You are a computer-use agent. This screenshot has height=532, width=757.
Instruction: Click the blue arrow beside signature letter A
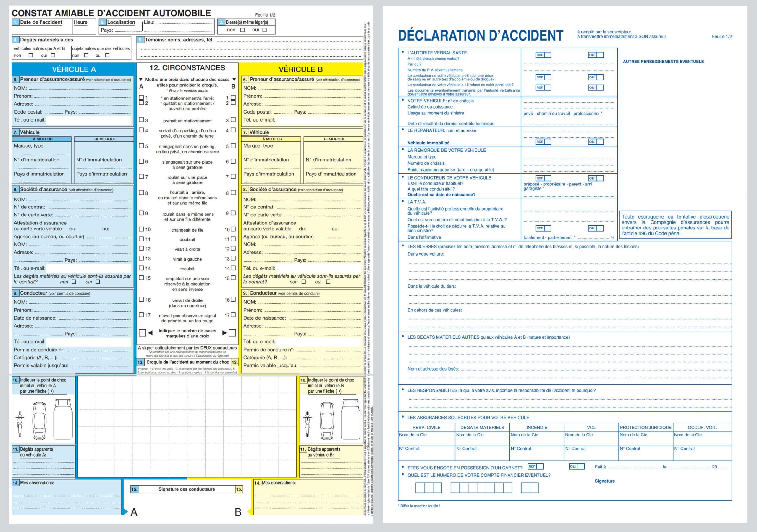[124, 512]
